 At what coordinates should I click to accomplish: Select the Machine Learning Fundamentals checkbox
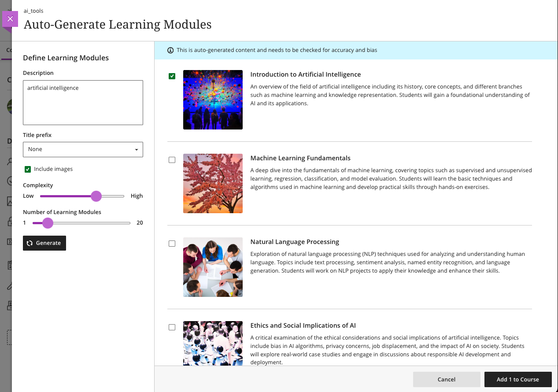[x=172, y=160]
